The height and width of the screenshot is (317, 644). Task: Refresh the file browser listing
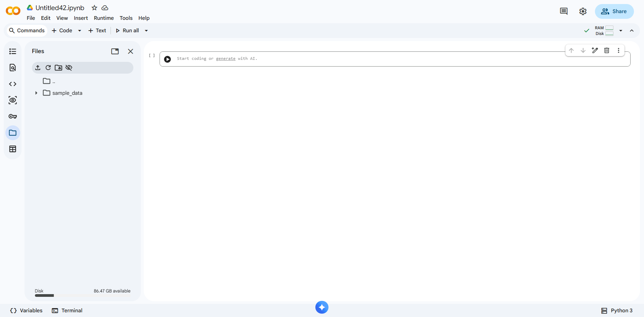48,68
